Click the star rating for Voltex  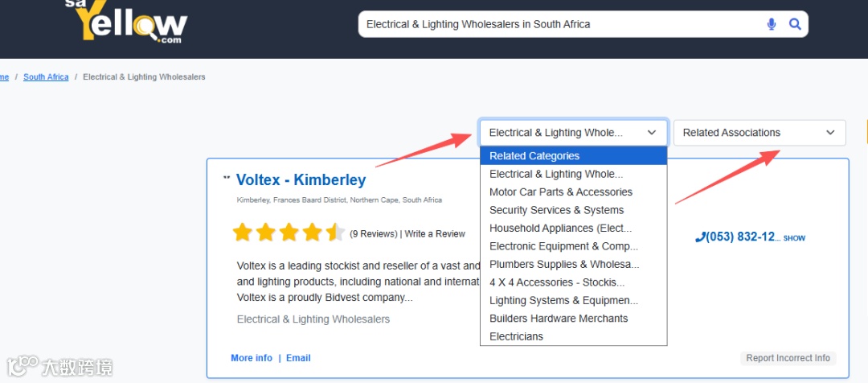[289, 233]
